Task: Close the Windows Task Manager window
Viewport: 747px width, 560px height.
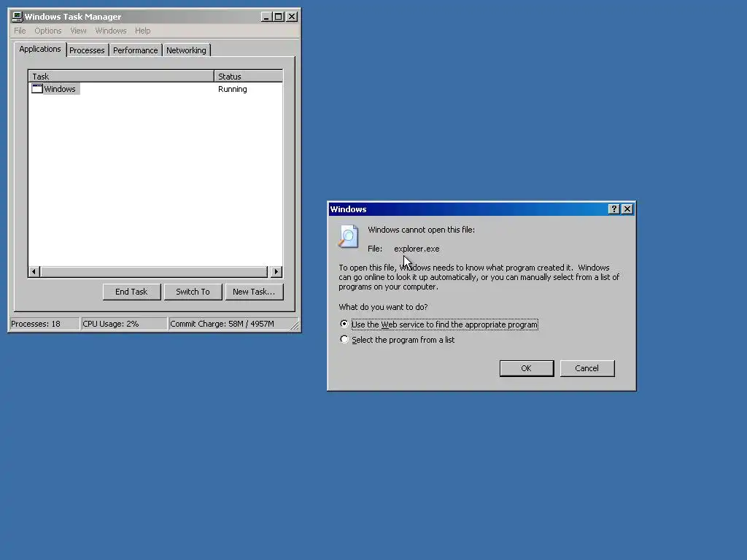Action: (x=292, y=17)
